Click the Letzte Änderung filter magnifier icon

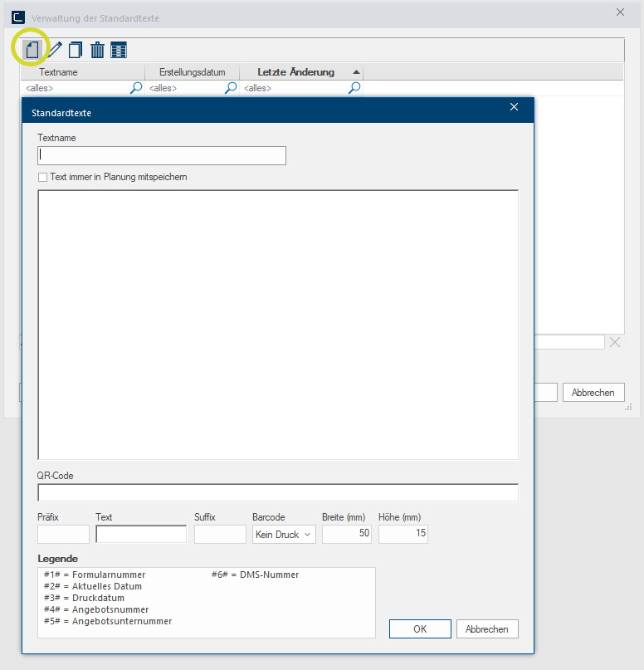click(354, 87)
